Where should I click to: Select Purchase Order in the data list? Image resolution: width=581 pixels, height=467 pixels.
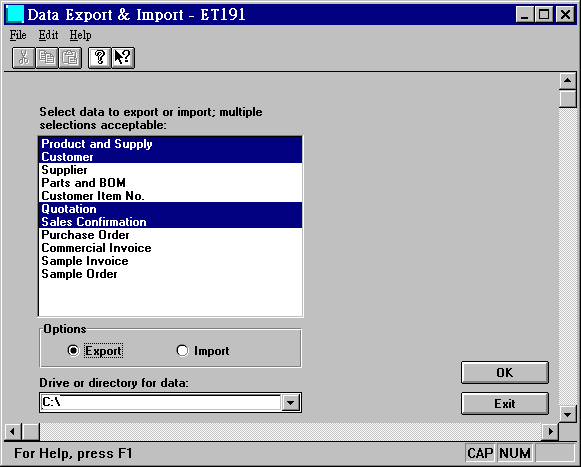tap(170, 235)
